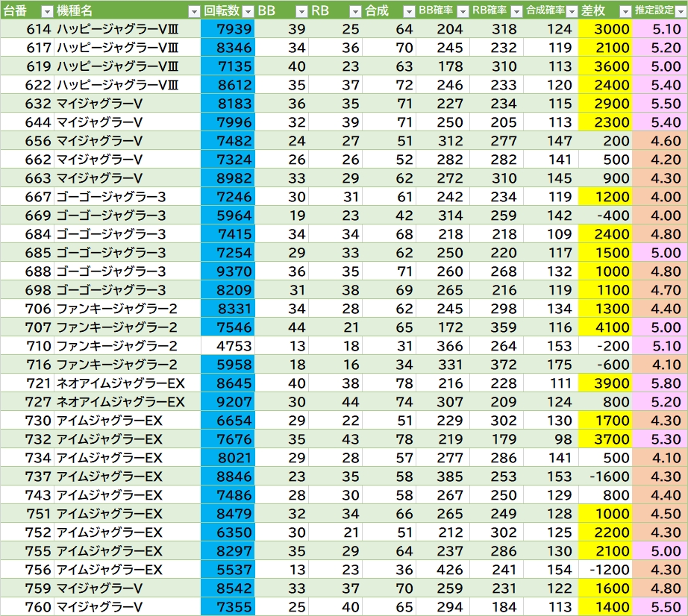Open the 推定設定 filter dropdown
Viewport: 688px width, 616px height.
[679, 11]
